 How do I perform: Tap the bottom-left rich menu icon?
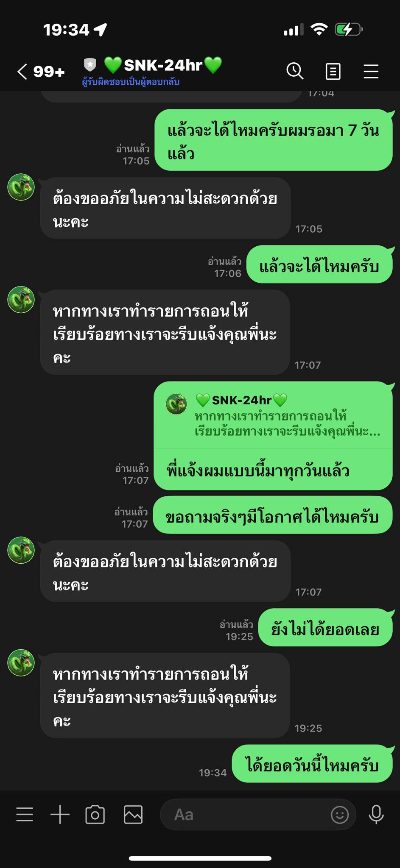click(x=25, y=814)
